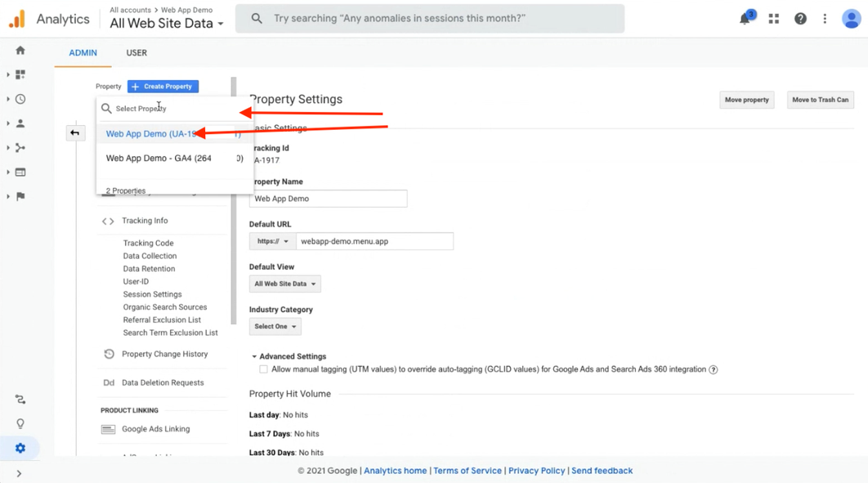Open Realtime clock icon in sidebar
This screenshot has width=868, height=483.
click(x=20, y=99)
